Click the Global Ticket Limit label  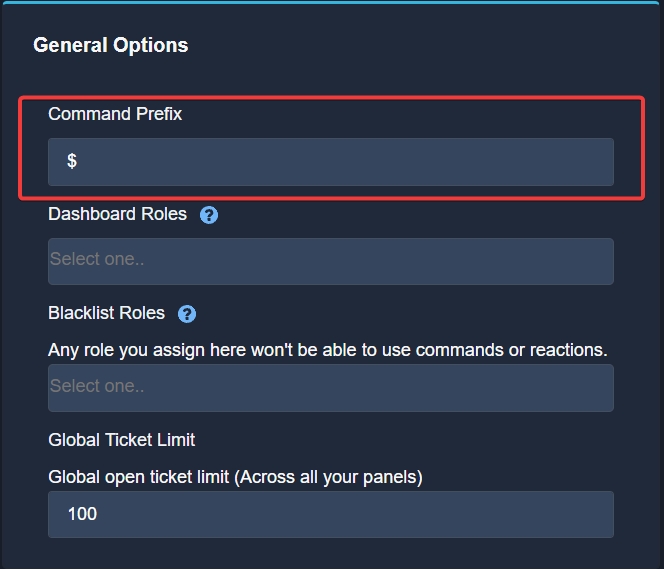122,440
